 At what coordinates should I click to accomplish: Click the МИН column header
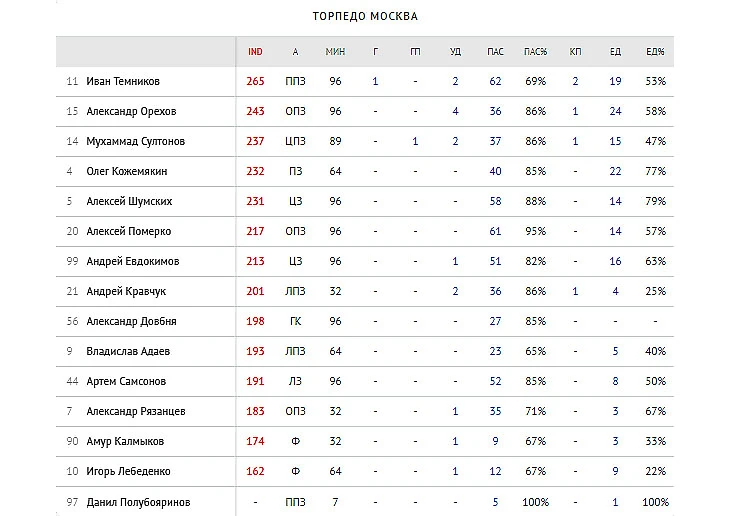[x=335, y=52]
